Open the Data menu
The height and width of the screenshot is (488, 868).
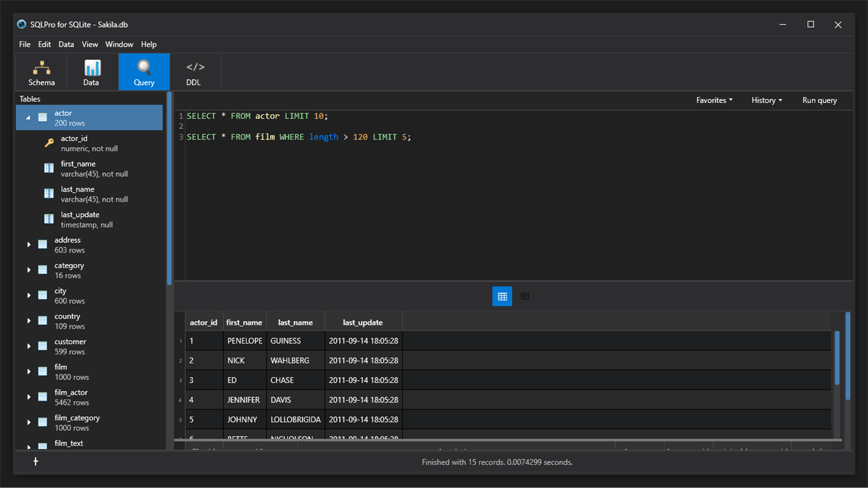(x=66, y=45)
